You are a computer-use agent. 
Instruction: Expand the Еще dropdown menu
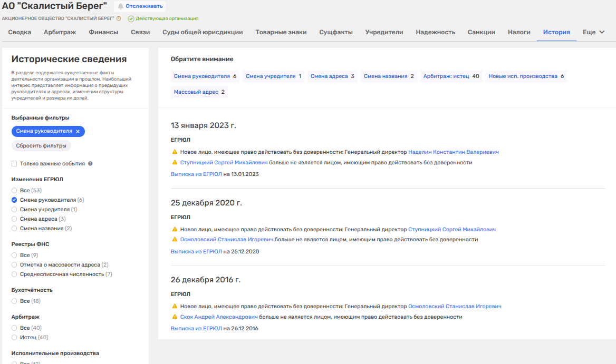pos(593,32)
